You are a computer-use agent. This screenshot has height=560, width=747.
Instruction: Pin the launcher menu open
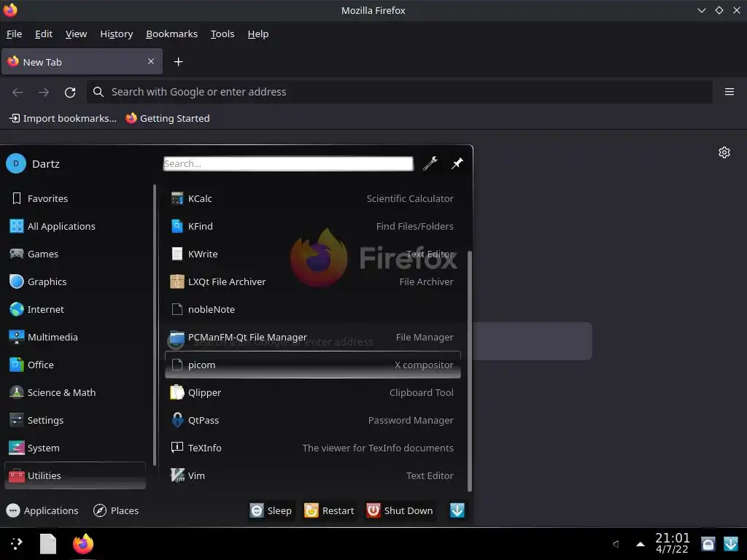457,163
